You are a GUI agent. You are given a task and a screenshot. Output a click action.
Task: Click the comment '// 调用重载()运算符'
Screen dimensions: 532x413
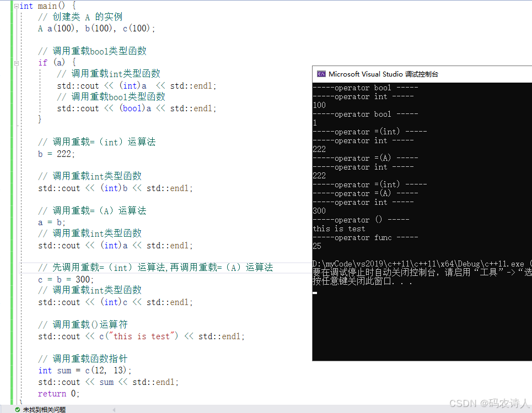[83, 324]
